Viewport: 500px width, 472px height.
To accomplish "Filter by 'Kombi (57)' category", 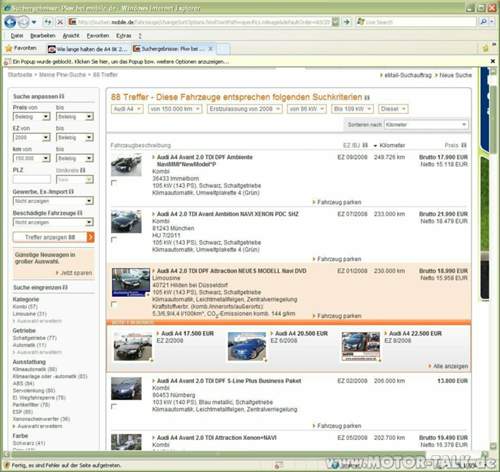I will click(25, 307).
